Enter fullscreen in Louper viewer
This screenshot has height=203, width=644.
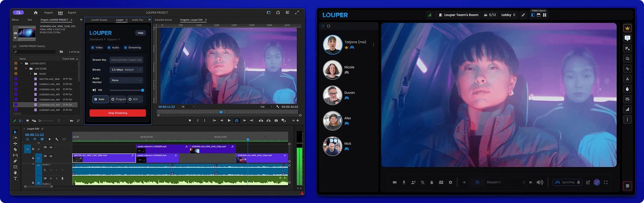(606, 182)
